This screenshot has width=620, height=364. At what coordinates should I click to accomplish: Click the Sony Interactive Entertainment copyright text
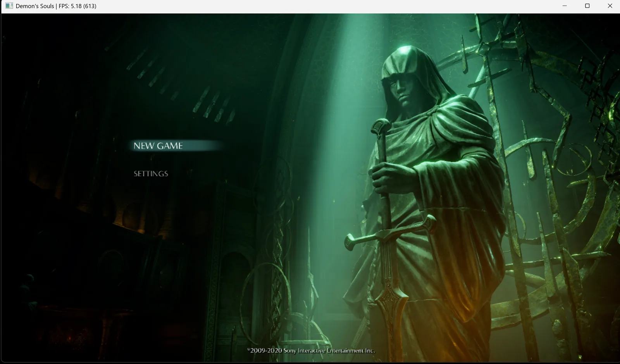coord(311,350)
